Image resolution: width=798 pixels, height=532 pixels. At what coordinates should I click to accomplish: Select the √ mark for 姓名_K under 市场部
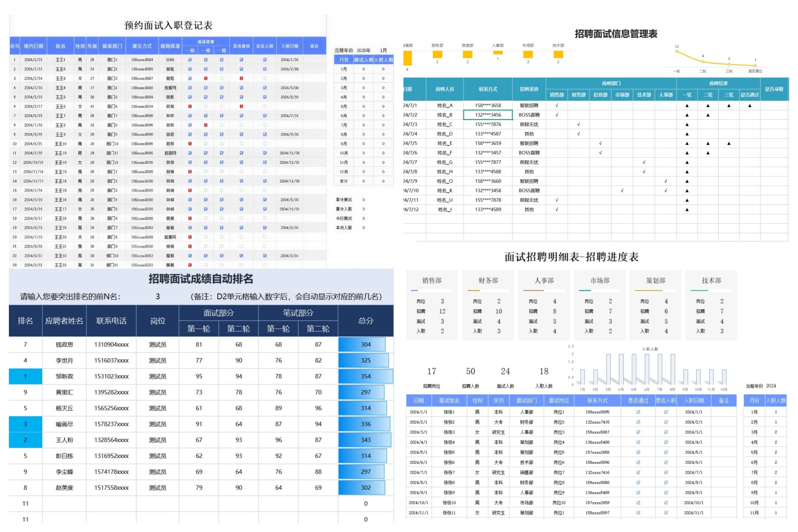622,191
